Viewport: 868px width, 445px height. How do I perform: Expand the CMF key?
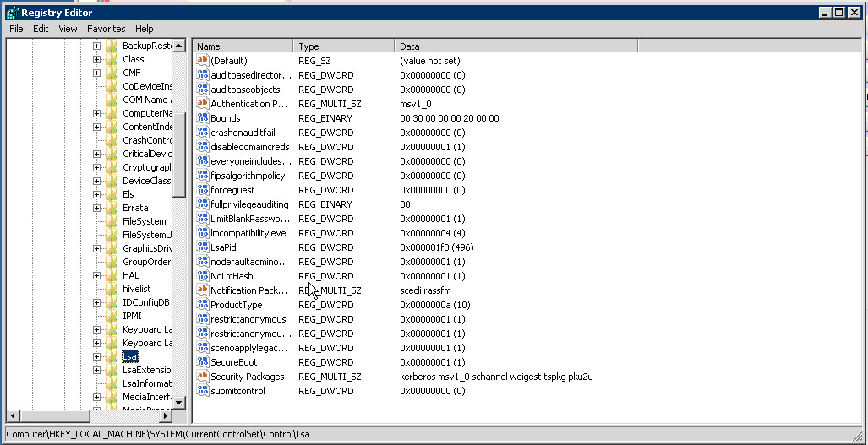(x=97, y=73)
